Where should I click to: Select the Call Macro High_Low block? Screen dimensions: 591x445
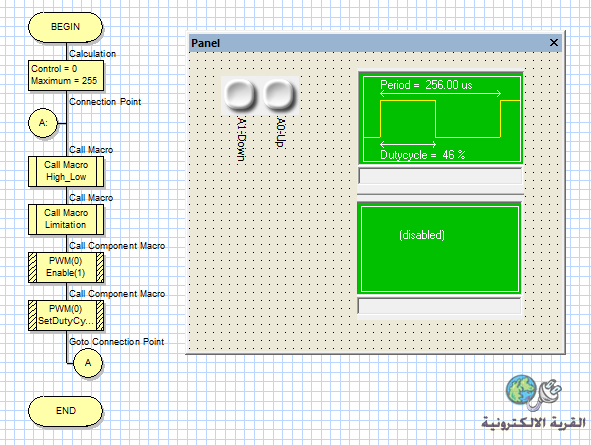coord(66,171)
